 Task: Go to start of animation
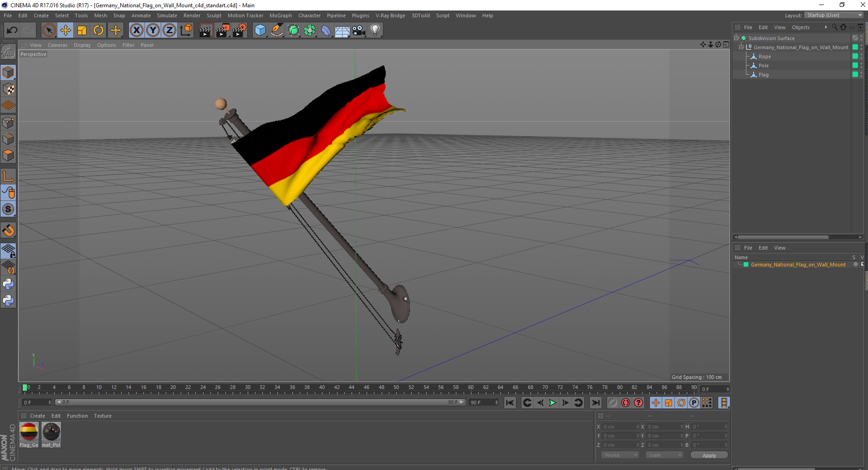tap(510, 403)
